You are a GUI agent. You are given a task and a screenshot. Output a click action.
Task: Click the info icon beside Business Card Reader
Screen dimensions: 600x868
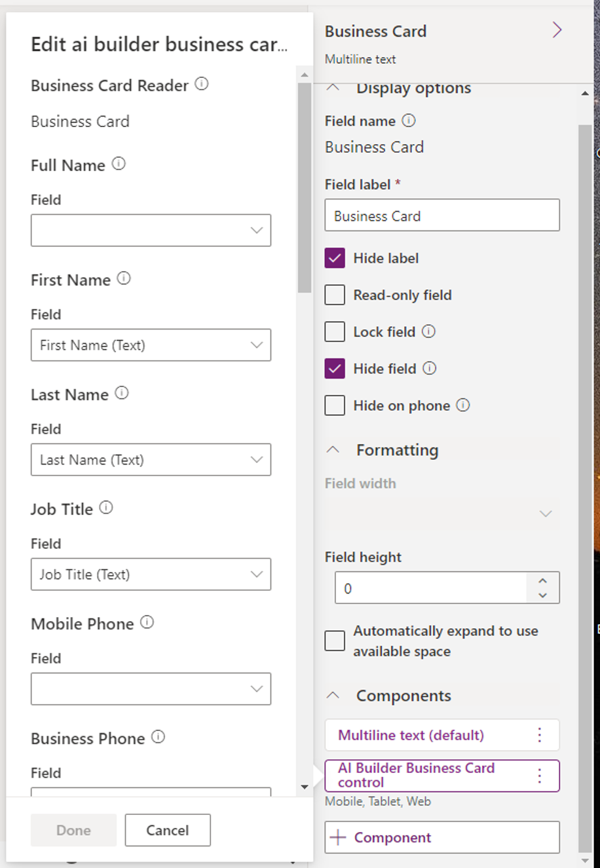click(202, 84)
